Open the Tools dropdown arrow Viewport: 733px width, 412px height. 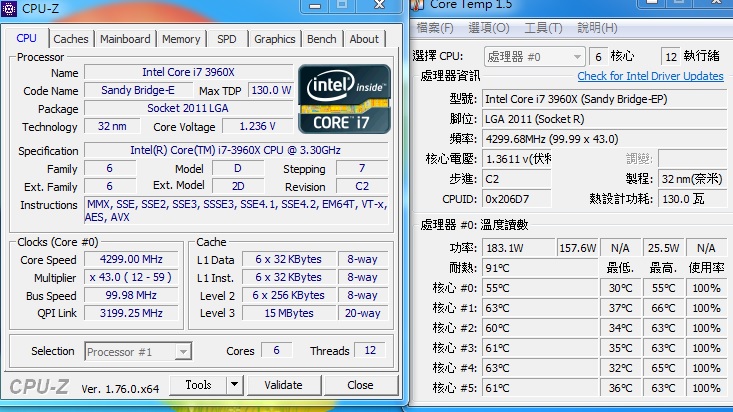[235, 385]
